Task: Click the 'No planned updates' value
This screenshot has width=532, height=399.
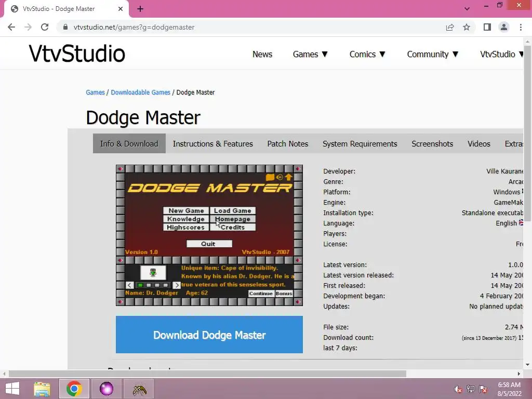Action: [x=496, y=307]
